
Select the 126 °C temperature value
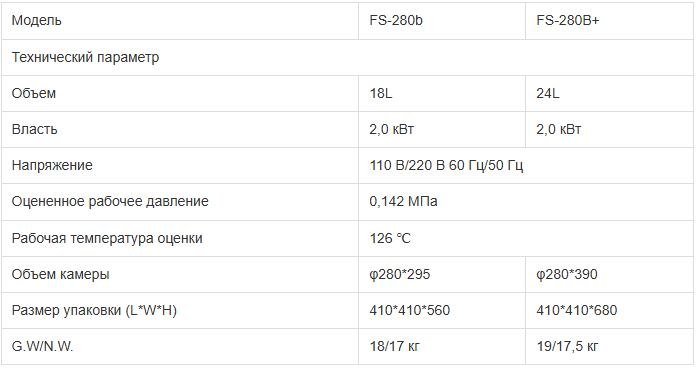pyautogui.click(x=390, y=239)
